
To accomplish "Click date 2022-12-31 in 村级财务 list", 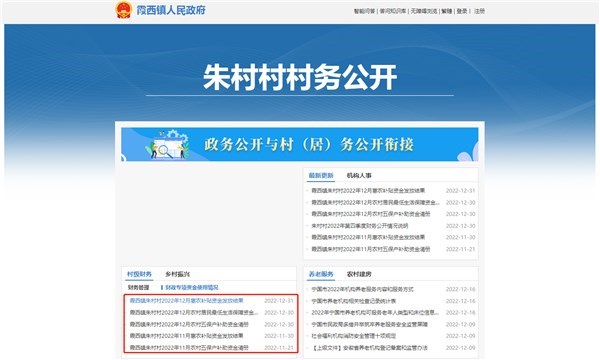I will pos(279,301).
